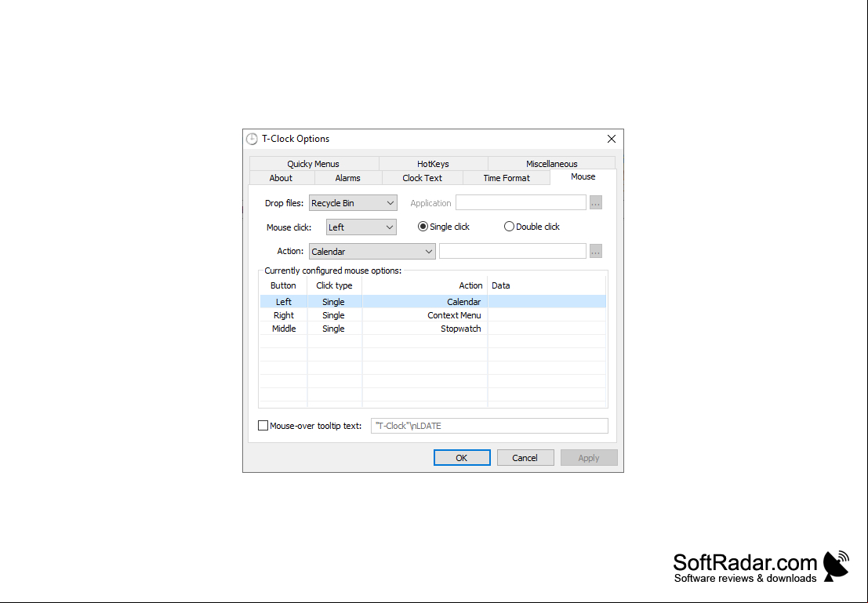Select the Right button row

click(x=433, y=315)
